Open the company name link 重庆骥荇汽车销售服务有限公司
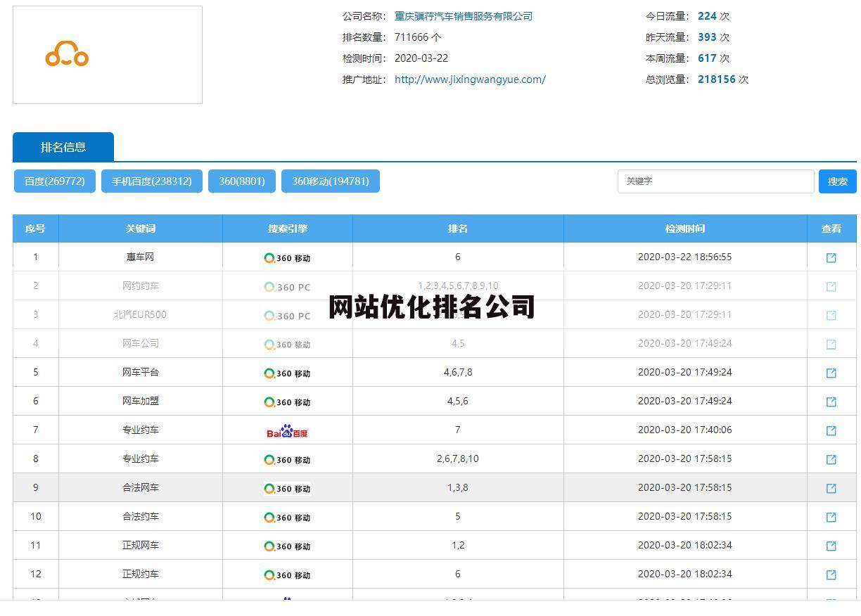Image resolution: width=861 pixels, height=616 pixels. (464, 16)
